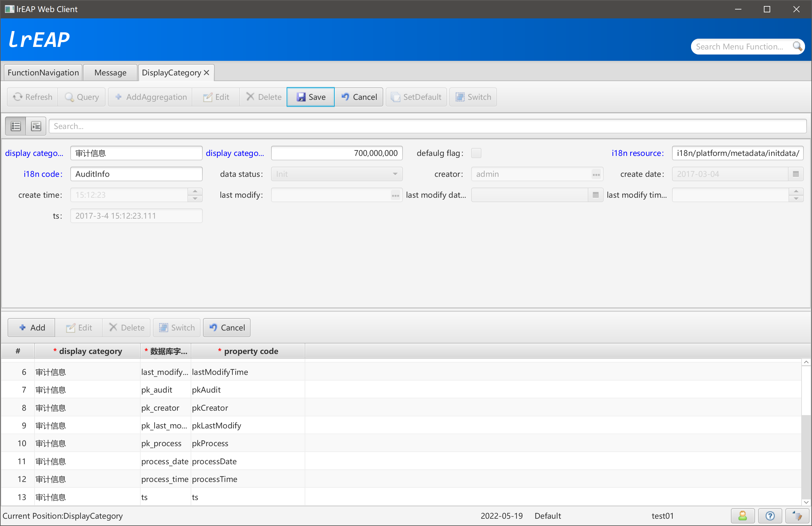Viewport: 812px width, 526px height.
Task: Click the display category name field
Action: click(x=136, y=153)
